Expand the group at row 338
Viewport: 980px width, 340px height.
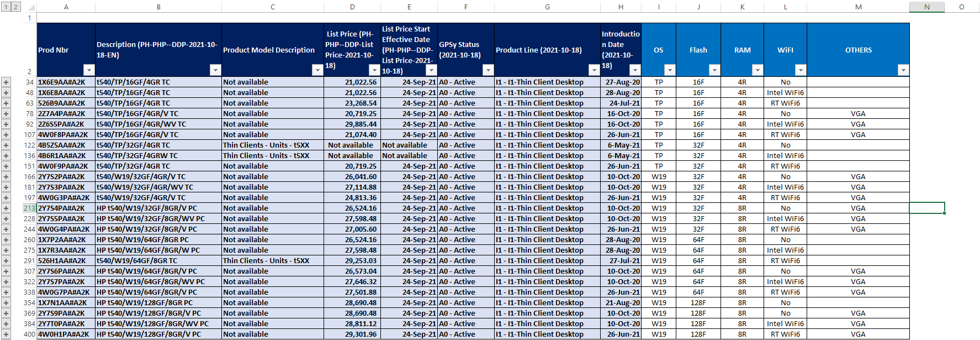point(6,292)
